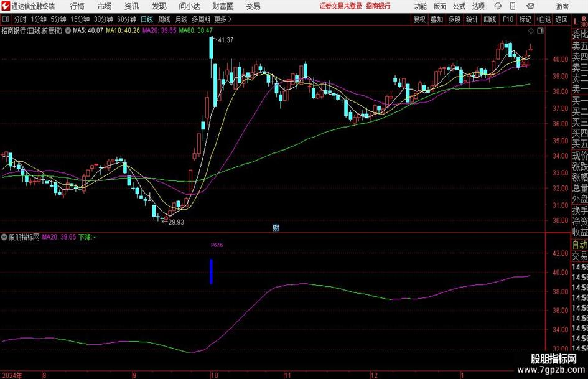588x379 pixels.
Task: Switch to 5分钟 chart period
Action: (x=58, y=19)
